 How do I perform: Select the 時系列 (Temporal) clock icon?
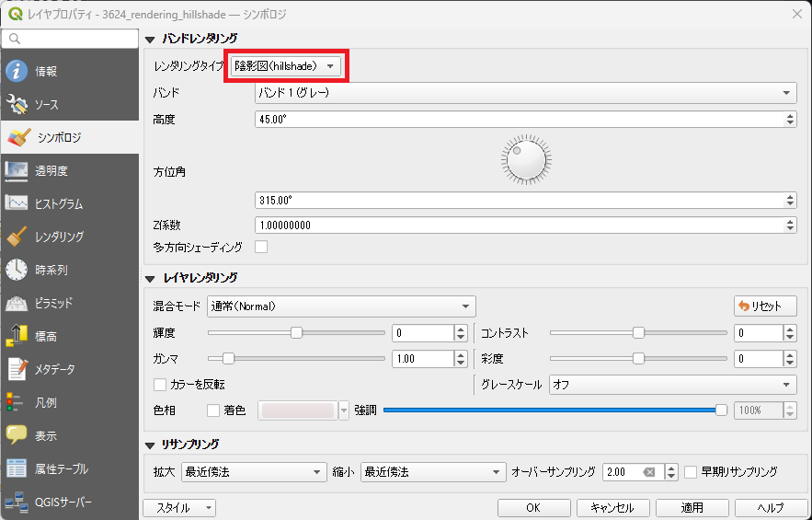click(17, 270)
